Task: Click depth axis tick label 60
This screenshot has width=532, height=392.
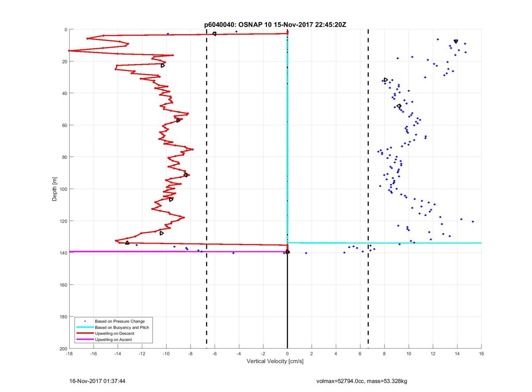Action: [x=64, y=125]
